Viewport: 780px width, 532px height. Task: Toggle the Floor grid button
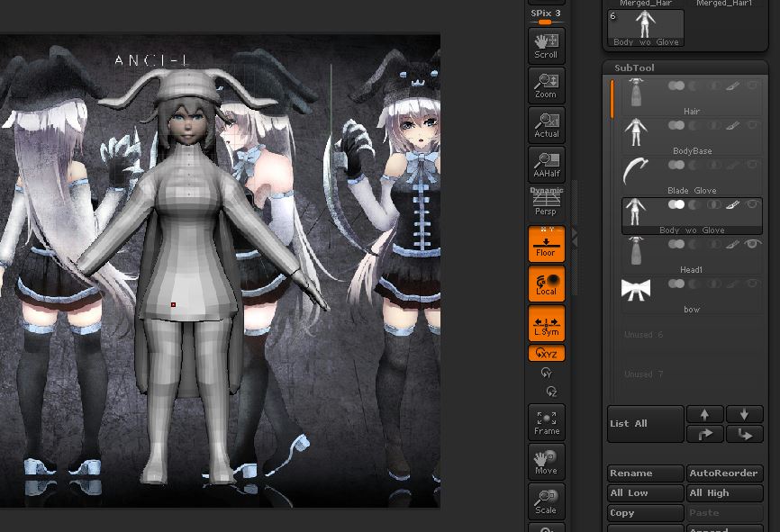pos(546,244)
